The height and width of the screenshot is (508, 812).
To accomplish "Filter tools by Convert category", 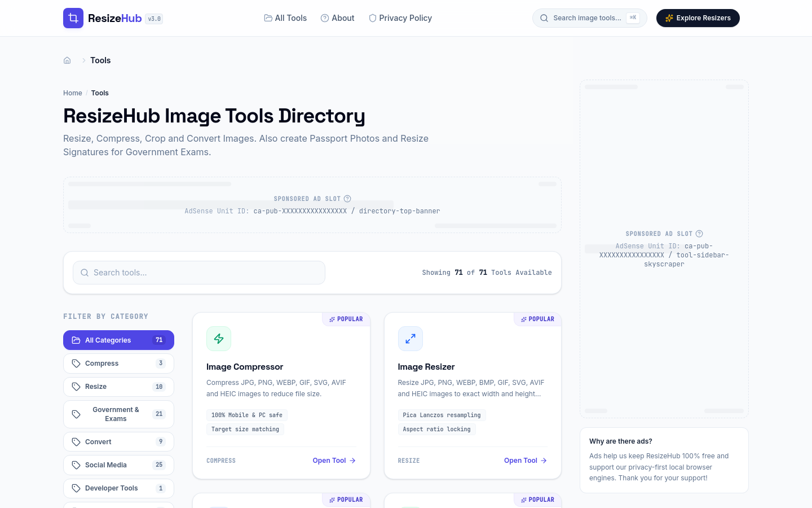I will tap(118, 442).
